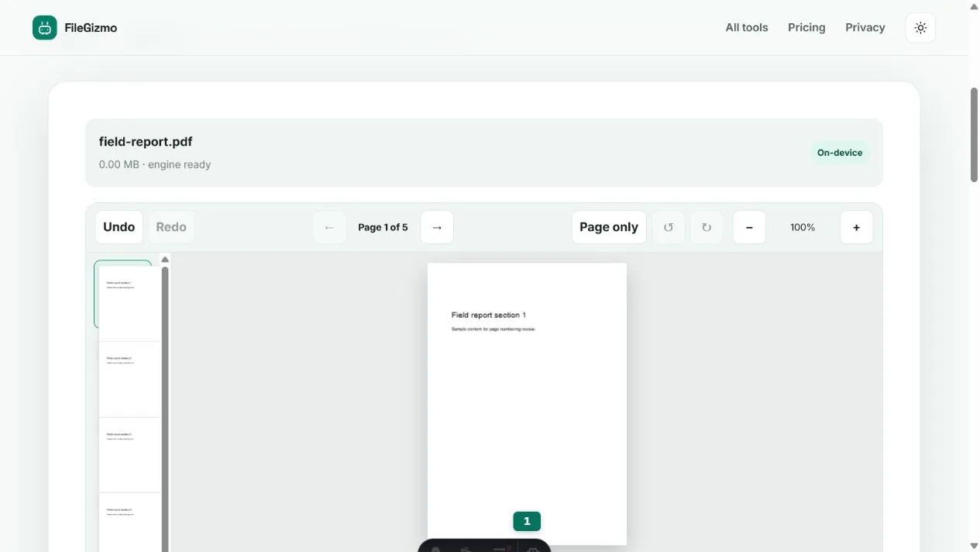Open the Pricing page
The height and width of the screenshot is (552, 980).
tap(806, 28)
